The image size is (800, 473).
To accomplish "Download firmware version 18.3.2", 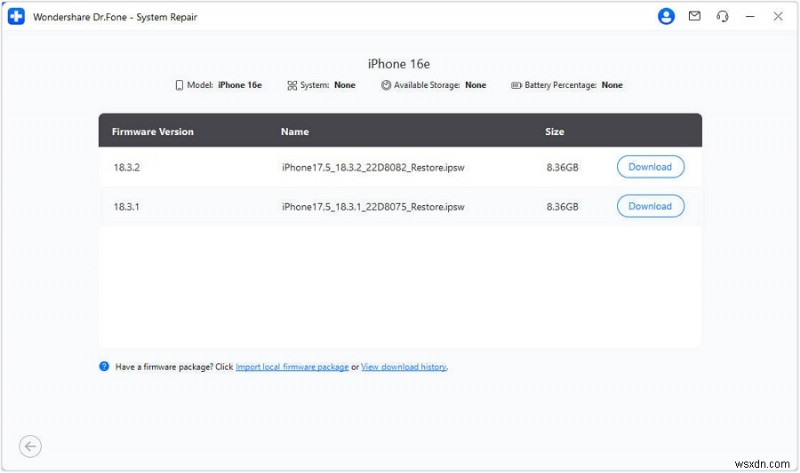I will coord(650,167).
